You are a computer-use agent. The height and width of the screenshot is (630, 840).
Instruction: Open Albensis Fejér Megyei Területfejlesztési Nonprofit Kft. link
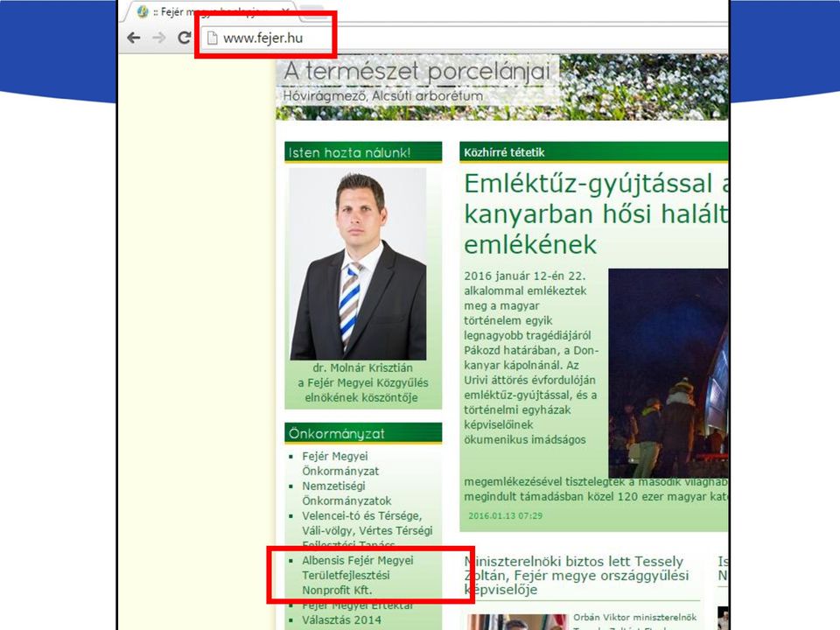[357, 575]
